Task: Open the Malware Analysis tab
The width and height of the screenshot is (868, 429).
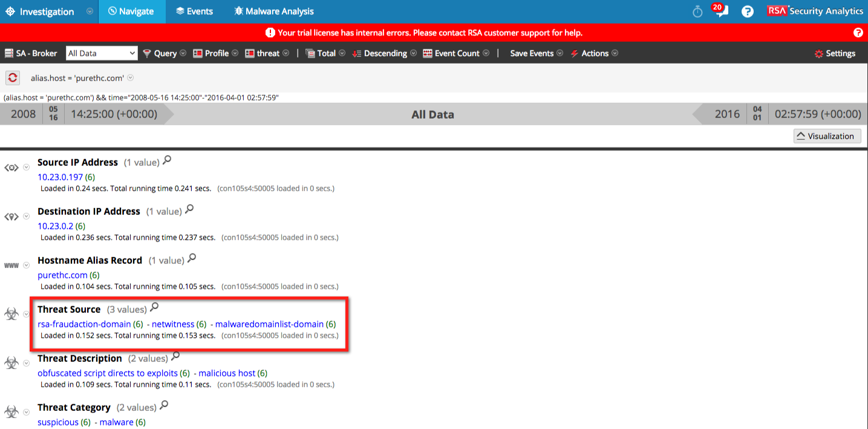Action: coord(274,11)
